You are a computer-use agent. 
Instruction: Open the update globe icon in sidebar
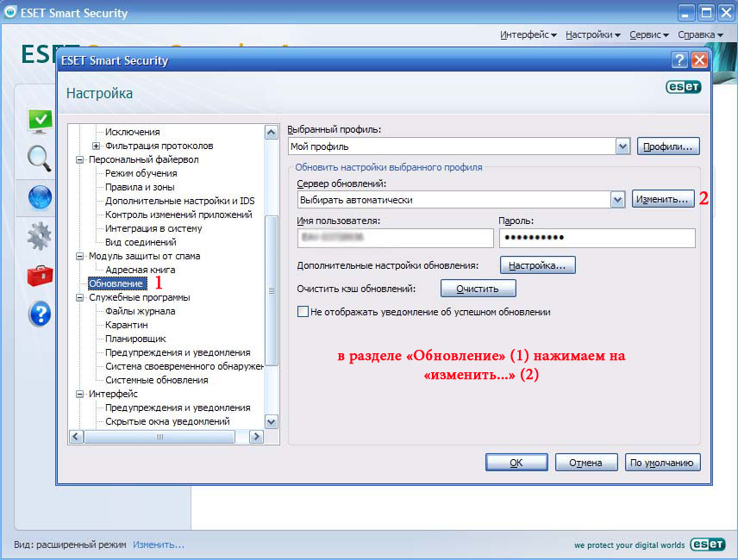(x=40, y=197)
